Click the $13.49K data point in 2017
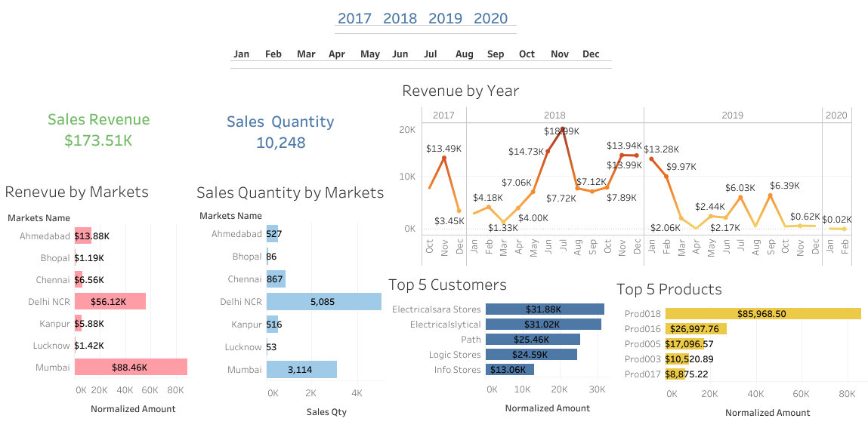Image resolution: width=868 pixels, height=437 pixels. (x=443, y=157)
